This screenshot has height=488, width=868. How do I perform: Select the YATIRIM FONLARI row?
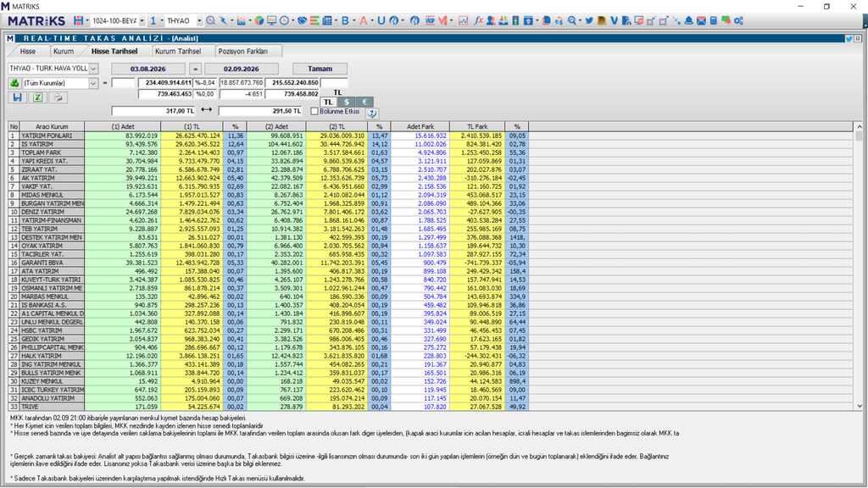(x=269, y=136)
